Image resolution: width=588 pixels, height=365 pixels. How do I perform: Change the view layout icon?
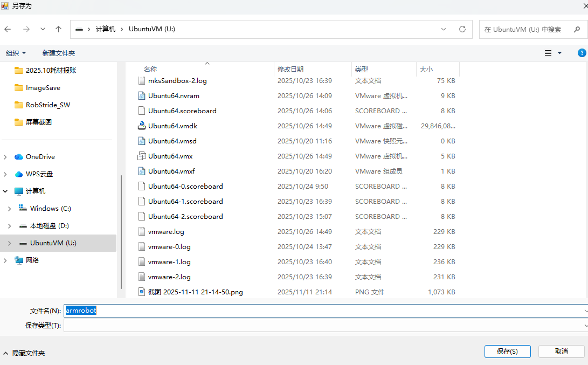coord(548,53)
